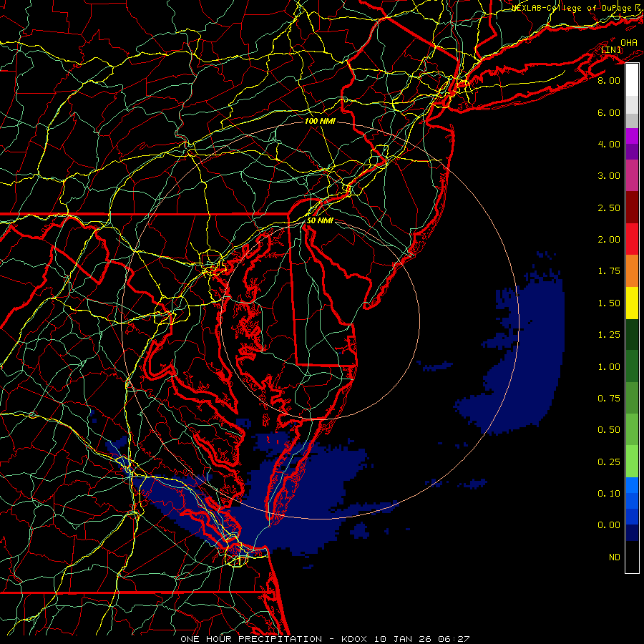Click the NEXLAB-College of DuPage credit
The width and height of the screenshot is (644, 644).
coord(577,8)
